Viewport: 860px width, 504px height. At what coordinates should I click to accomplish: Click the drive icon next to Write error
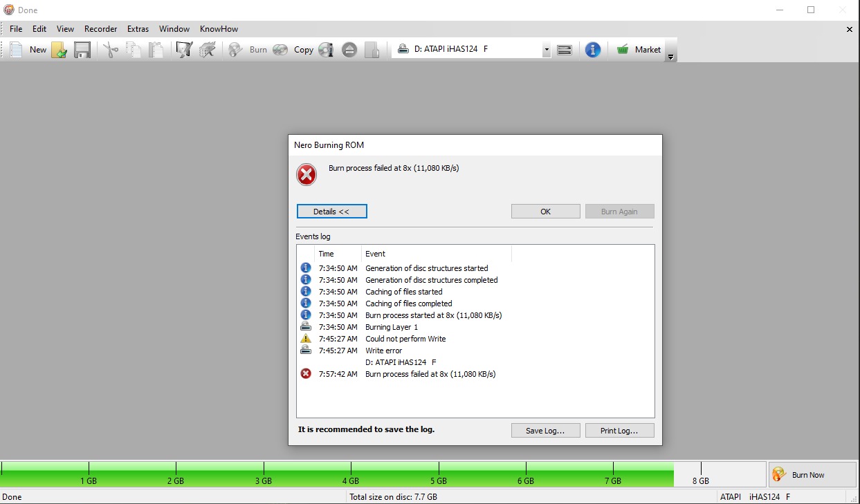[x=306, y=350]
